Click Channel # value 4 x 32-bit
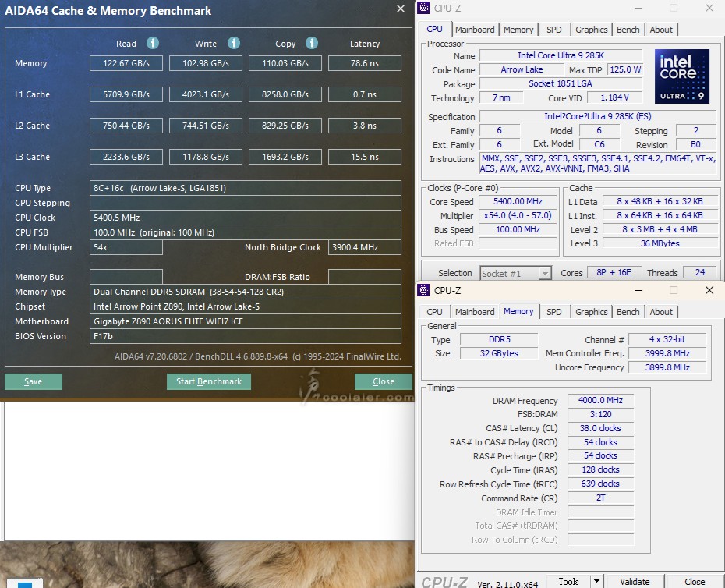The width and height of the screenshot is (725, 588). click(x=667, y=339)
